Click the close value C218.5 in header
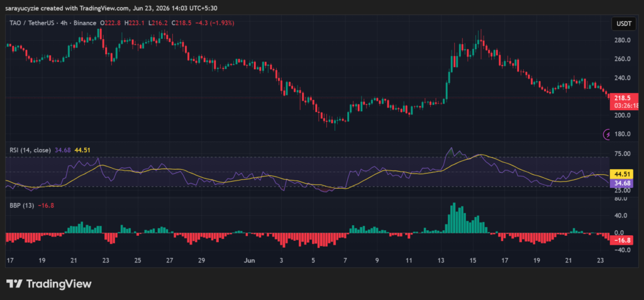 click(182, 23)
